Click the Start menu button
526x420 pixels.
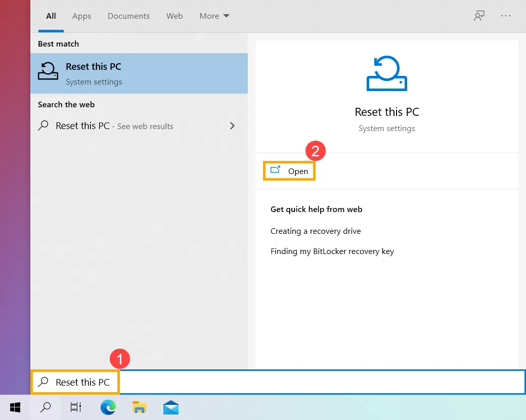coord(15,407)
